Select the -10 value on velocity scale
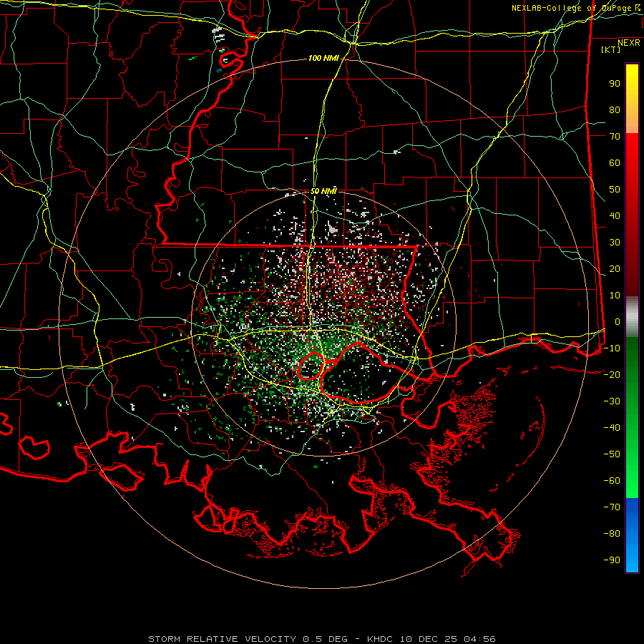Image resolution: width=644 pixels, height=644 pixels. click(x=612, y=348)
